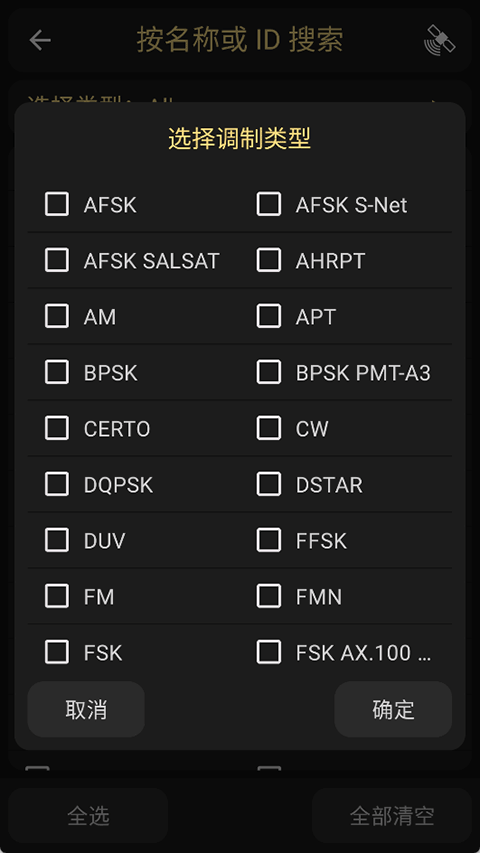This screenshot has width=480, height=853.
Task: Toggle the DSTAR checkbox
Action: (268, 484)
